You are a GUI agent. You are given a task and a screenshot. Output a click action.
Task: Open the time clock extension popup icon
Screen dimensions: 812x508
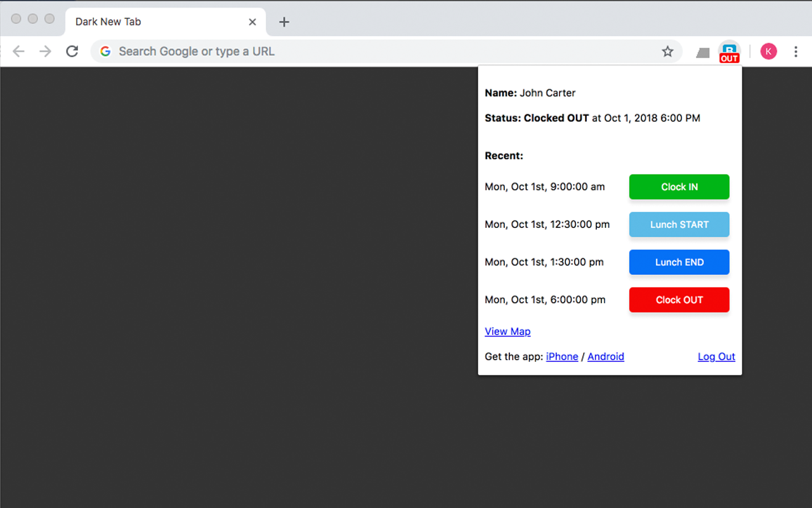(x=729, y=51)
